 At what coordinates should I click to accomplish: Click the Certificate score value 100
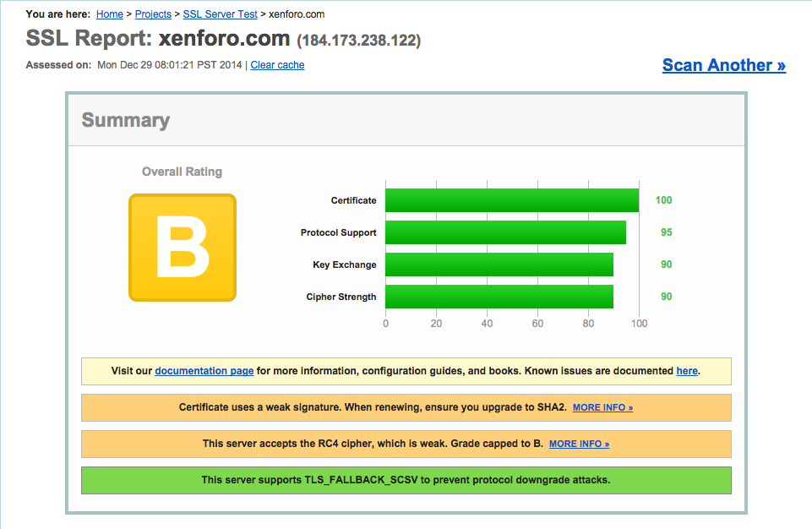[x=663, y=200]
